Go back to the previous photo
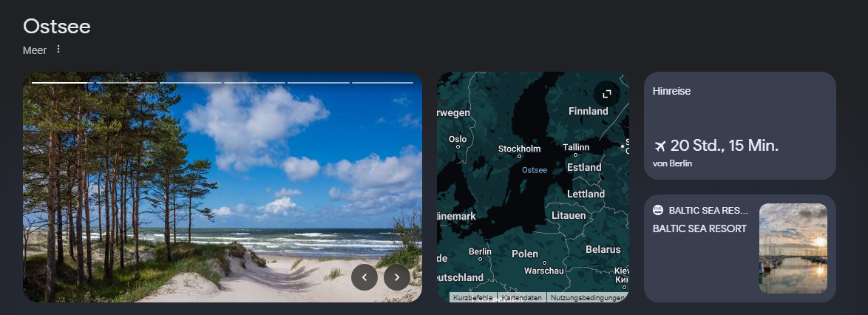868x315 pixels. tap(365, 277)
